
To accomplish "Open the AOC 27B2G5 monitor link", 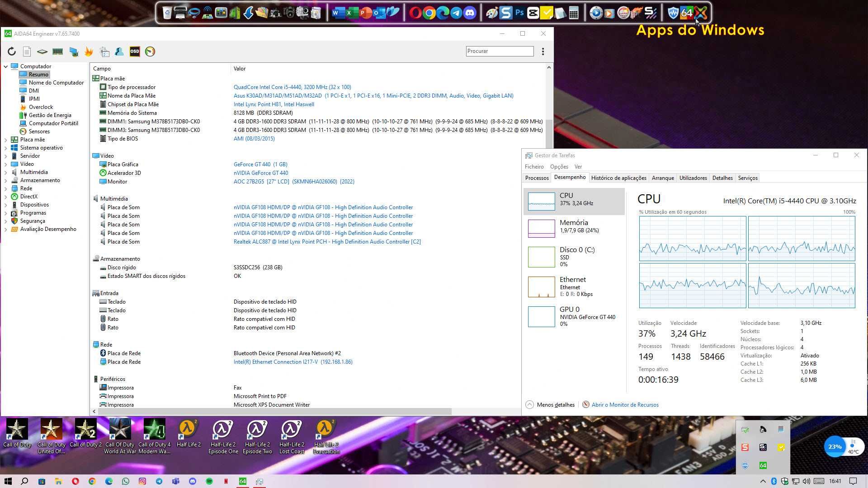I will coord(294,182).
